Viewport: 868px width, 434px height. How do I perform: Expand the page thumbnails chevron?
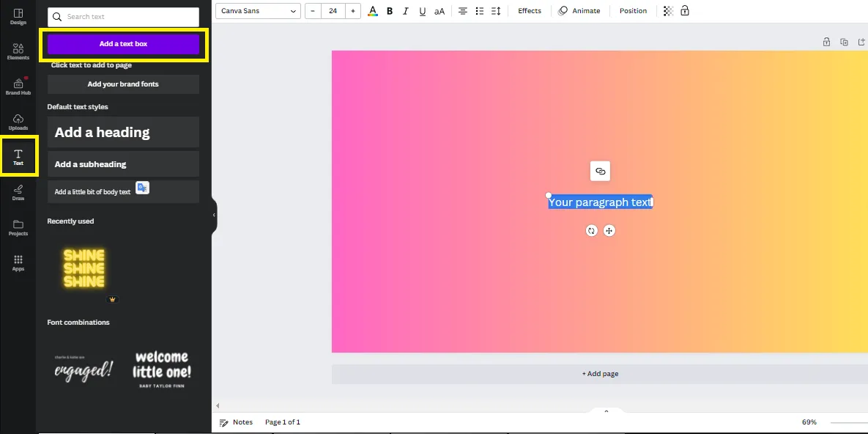607,411
